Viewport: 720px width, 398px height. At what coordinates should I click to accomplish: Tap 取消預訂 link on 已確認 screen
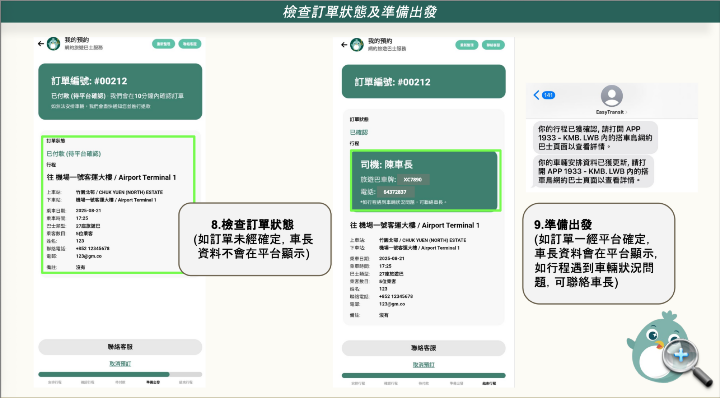click(423, 364)
